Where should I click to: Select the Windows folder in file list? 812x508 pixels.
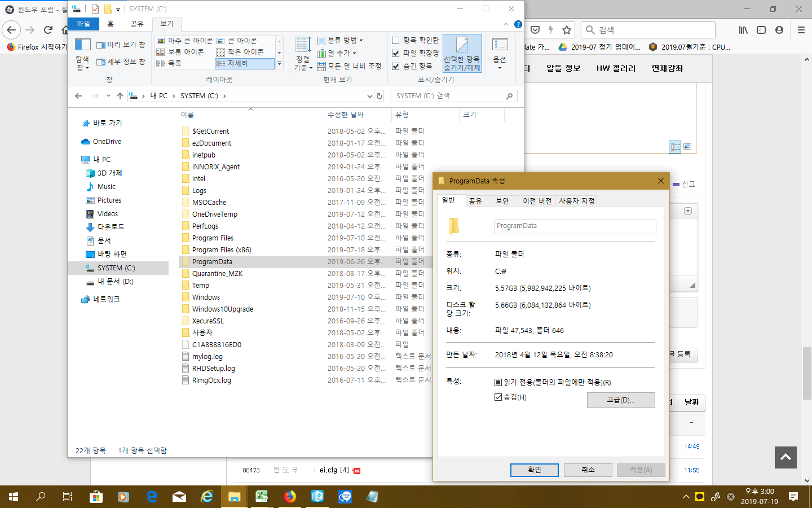click(206, 297)
